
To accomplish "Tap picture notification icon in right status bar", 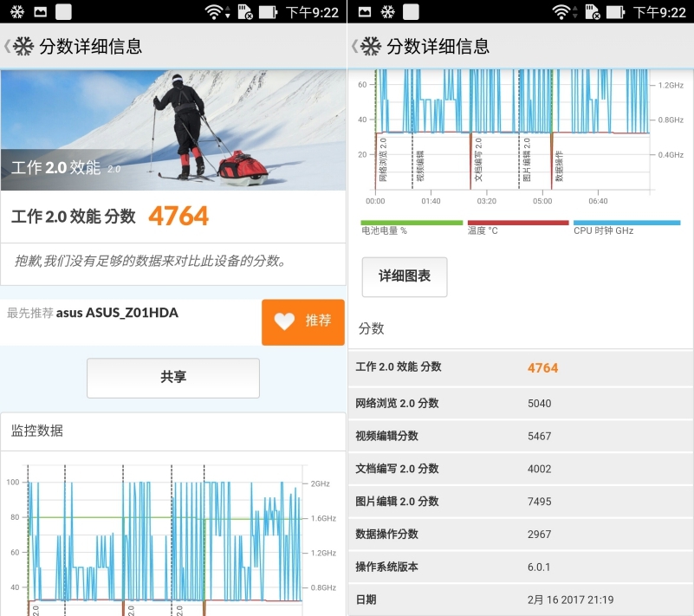I will [x=365, y=12].
